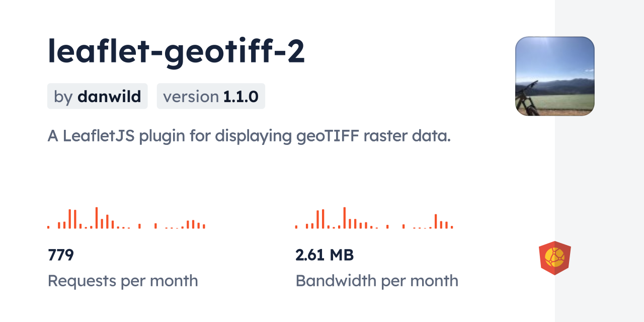Click the requests sparkline chart
Screen dimensions: 644x322
pyautogui.click(x=126, y=218)
